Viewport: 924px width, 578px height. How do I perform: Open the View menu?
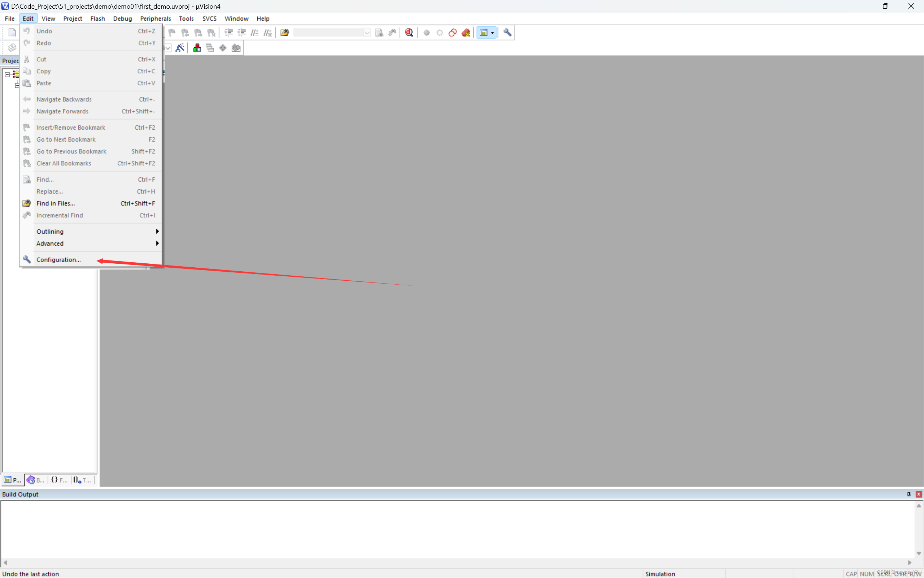coord(48,18)
